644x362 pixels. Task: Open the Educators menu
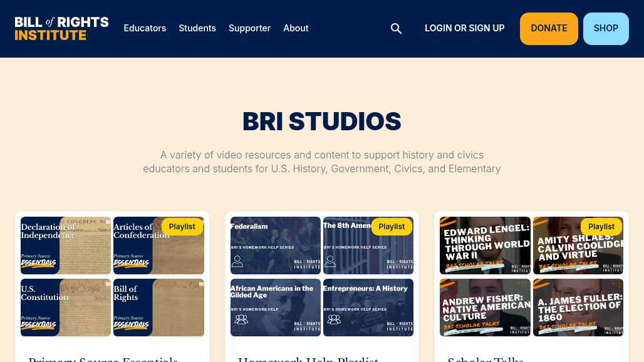click(145, 28)
